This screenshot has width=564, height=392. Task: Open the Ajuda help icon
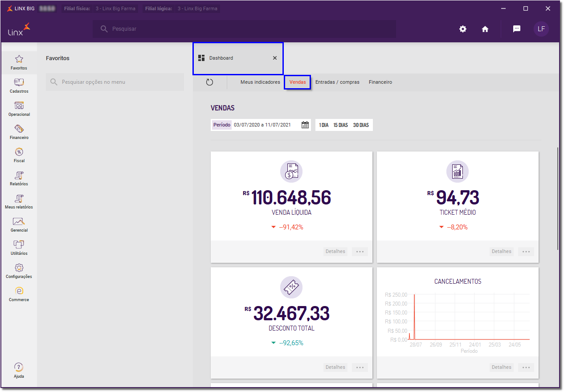click(19, 367)
